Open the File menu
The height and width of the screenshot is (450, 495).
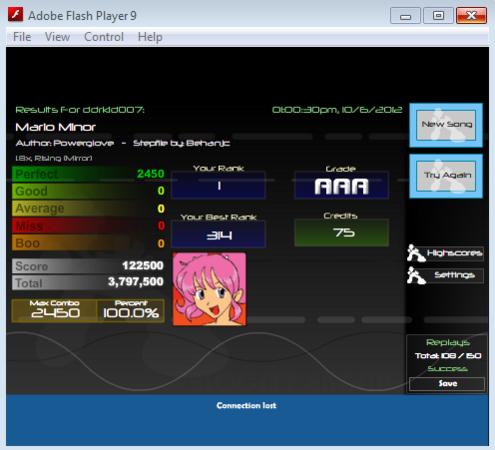point(22,37)
